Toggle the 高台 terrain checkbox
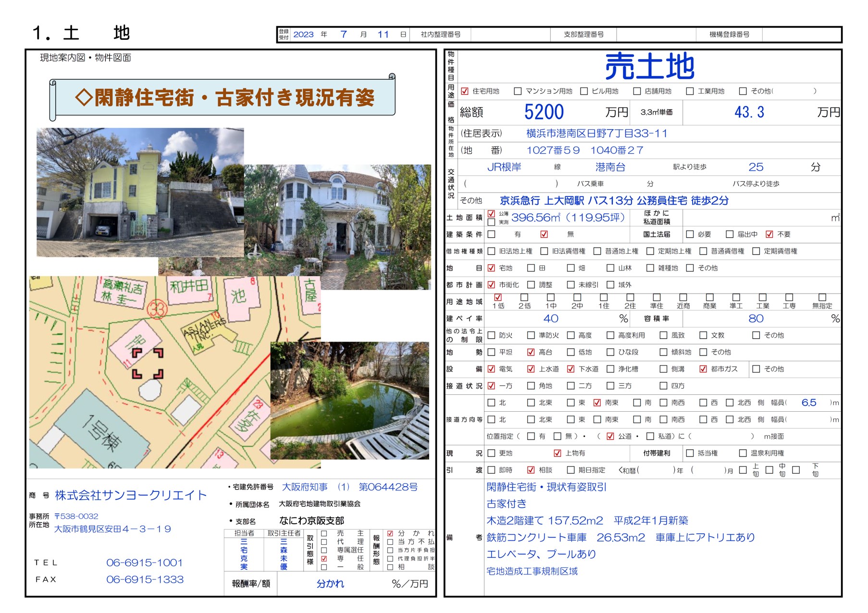The width and height of the screenshot is (868, 613). click(531, 352)
